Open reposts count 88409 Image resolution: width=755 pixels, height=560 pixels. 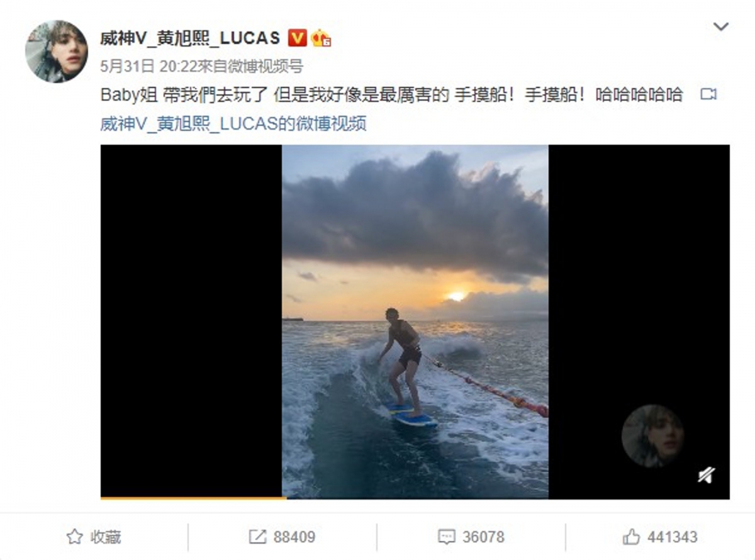point(294,537)
